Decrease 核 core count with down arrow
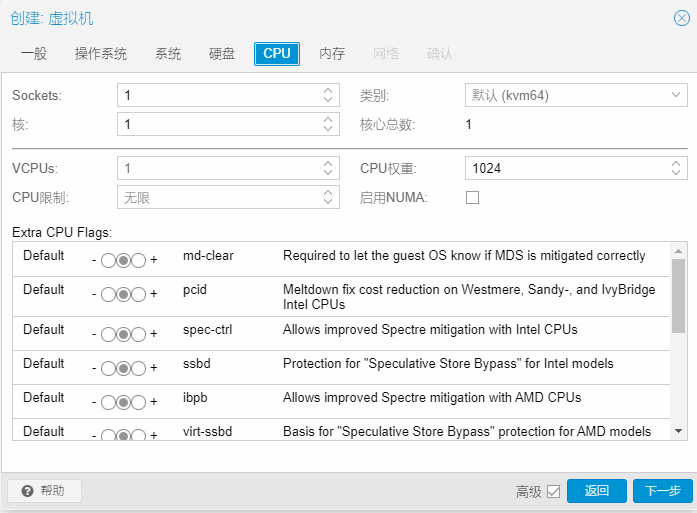 click(328, 128)
